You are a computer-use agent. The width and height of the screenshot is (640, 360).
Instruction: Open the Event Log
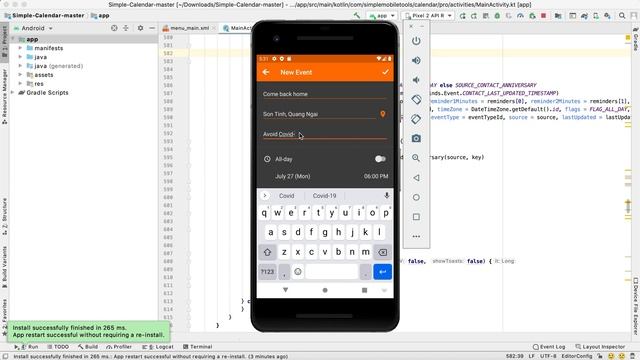549,347
